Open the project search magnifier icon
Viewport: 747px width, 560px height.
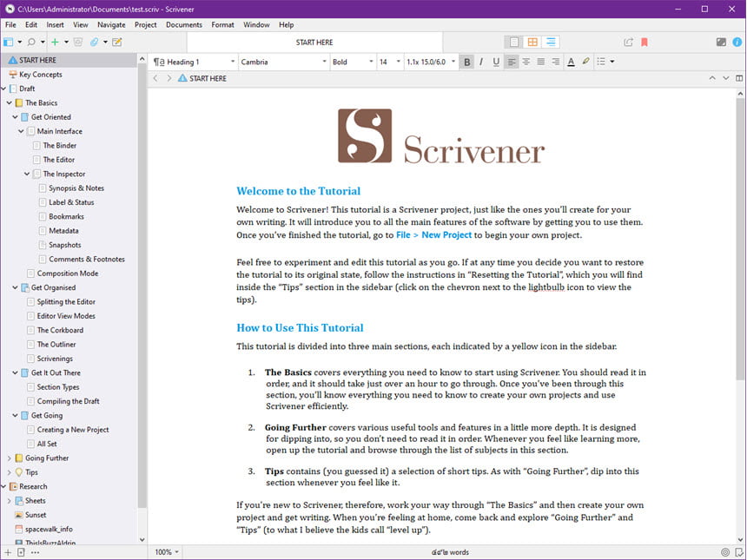[x=31, y=43]
